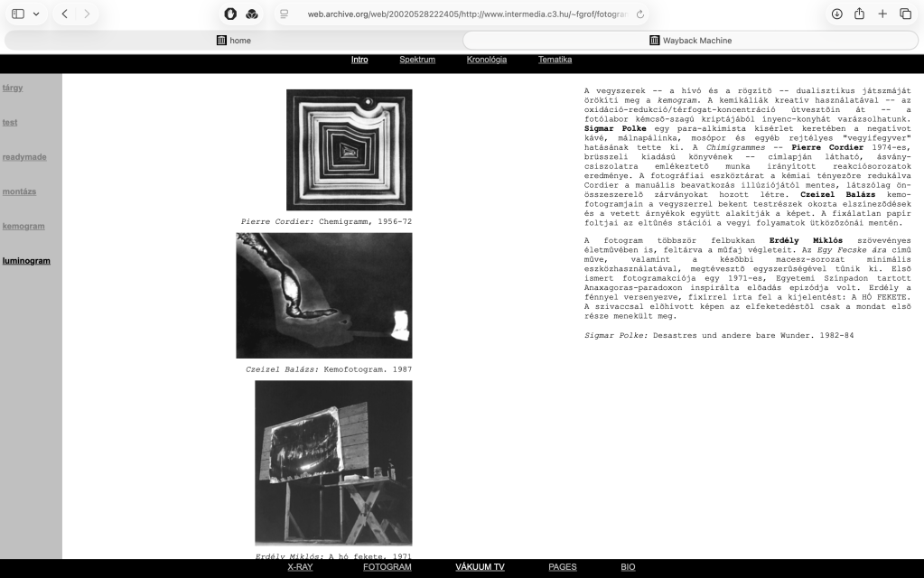Click the Pierre Cordier Chemigramm image
Screen dimensions: 924x578
click(x=350, y=150)
